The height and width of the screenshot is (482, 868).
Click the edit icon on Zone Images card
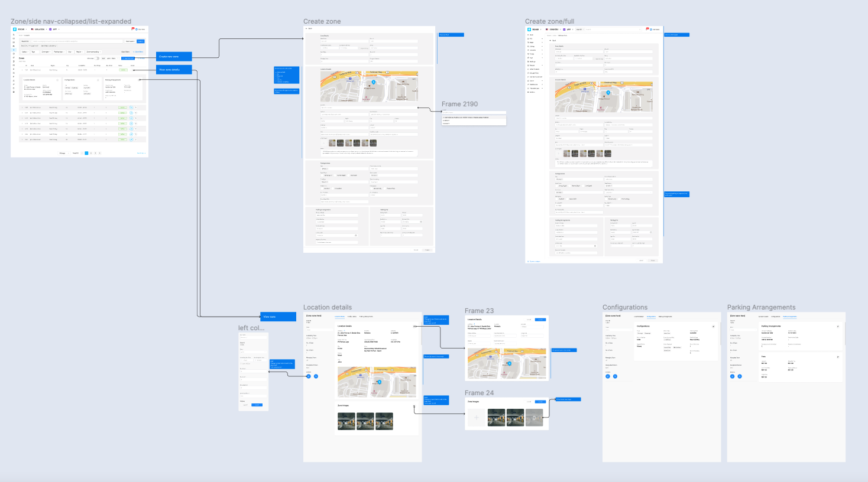[414, 406]
